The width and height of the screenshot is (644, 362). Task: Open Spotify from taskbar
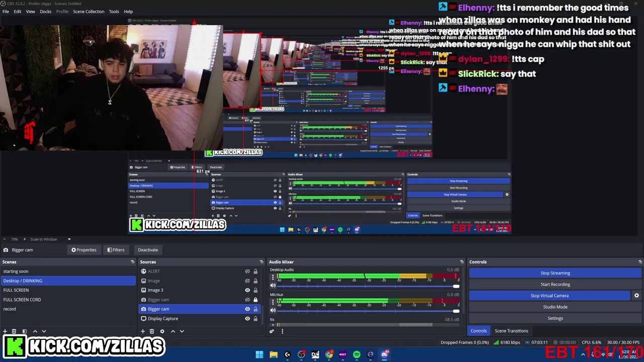pyautogui.click(x=357, y=354)
